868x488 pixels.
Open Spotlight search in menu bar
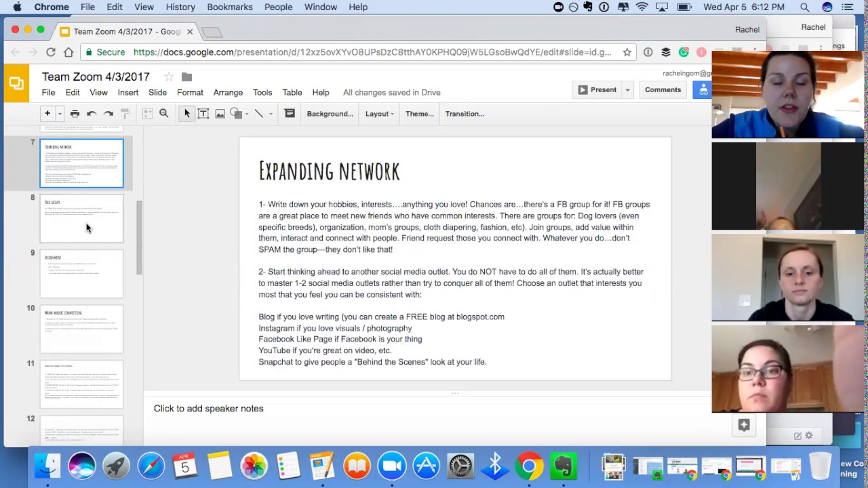click(804, 7)
